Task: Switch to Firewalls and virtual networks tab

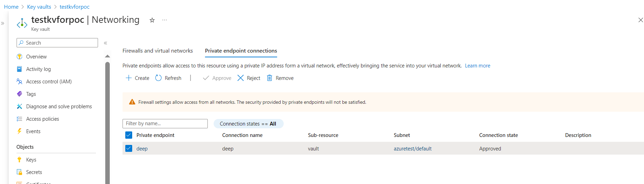Action: (158, 51)
